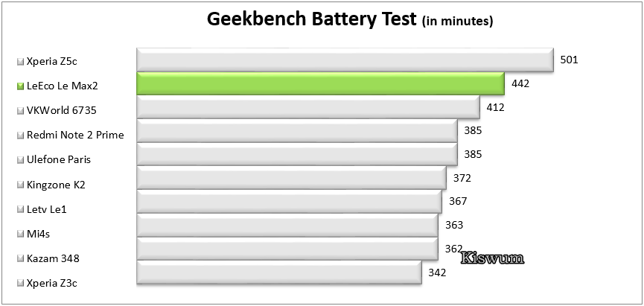
Task: Click the Kiswum watermark text
Action: click(x=492, y=258)
